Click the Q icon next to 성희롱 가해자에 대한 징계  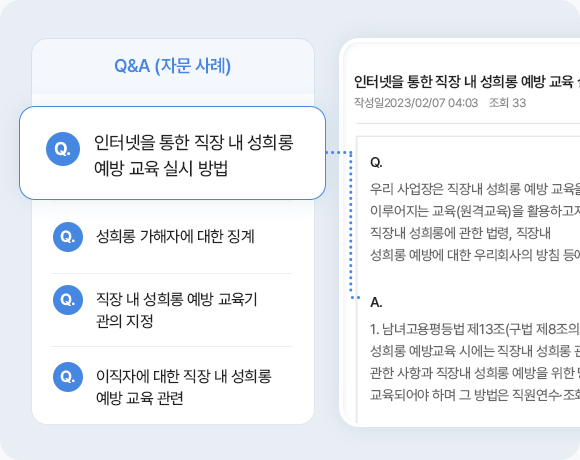click(68, 237)
